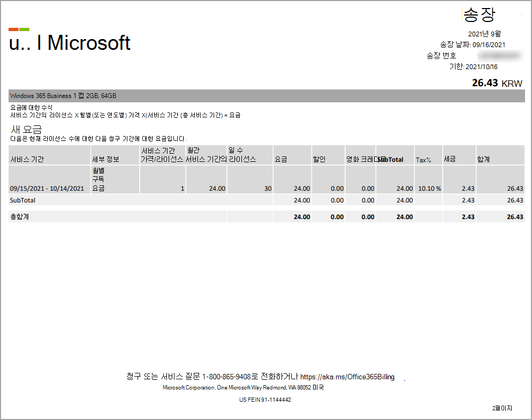Click the bold 26.43 grand total cell

515,217
